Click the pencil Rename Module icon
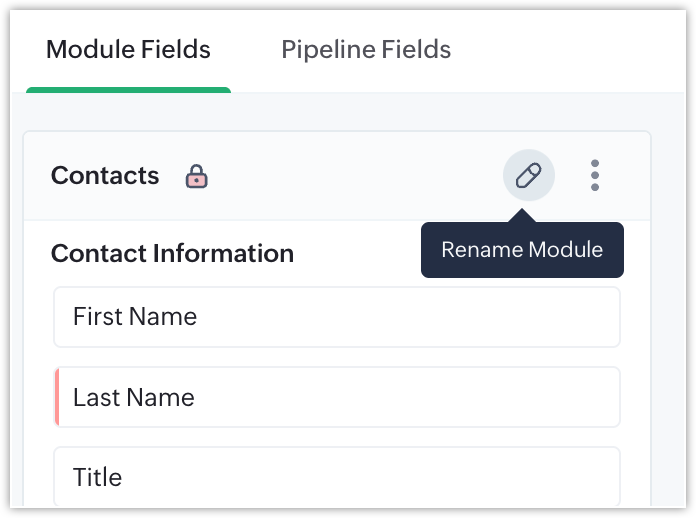The image size is (696, 518). (x=528, y=175)
